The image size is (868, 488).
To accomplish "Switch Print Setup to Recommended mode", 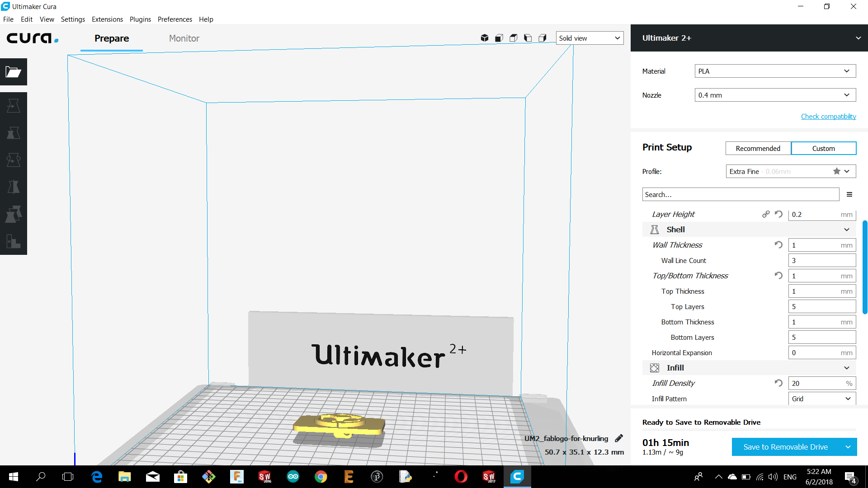I will click(x=758, y=148).
